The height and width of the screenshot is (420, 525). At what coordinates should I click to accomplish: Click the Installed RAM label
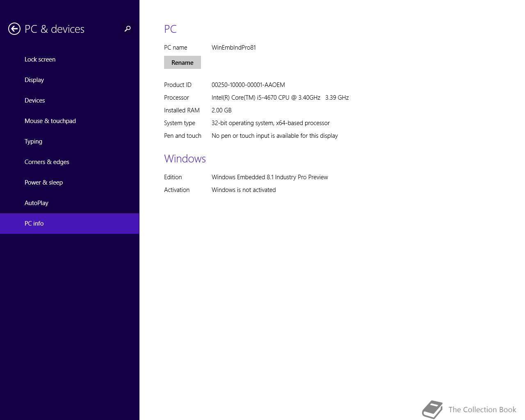pos(182,110)
